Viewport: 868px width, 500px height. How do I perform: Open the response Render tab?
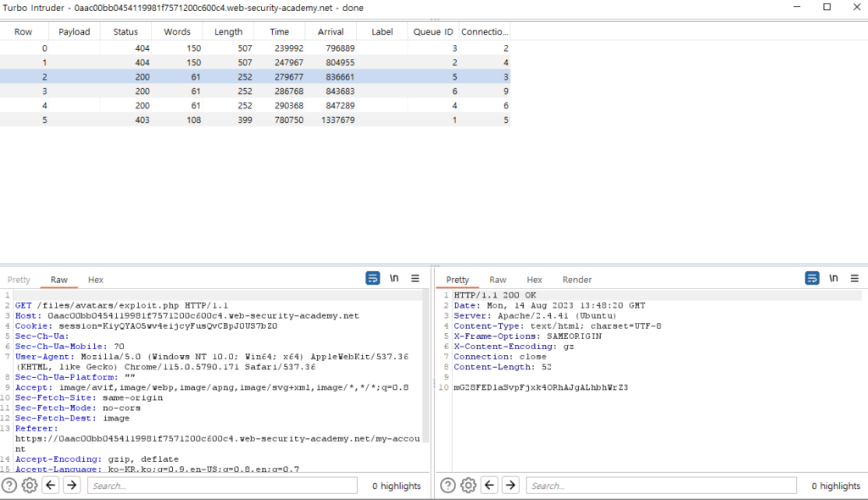pos(576,280)
